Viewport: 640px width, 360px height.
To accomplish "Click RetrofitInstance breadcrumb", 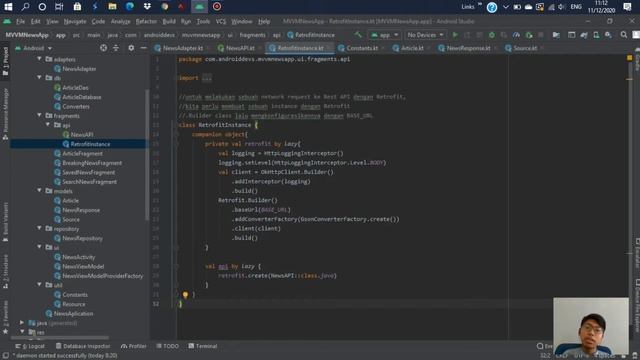I will 311,35.
